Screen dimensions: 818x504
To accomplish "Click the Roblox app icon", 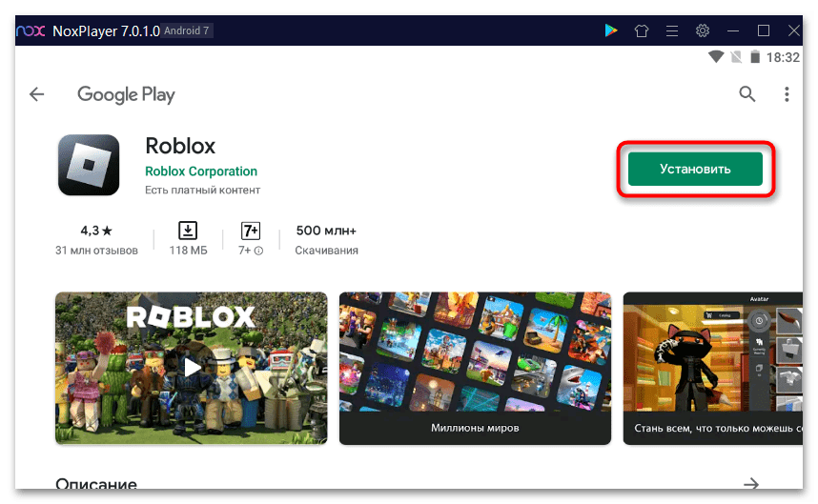I will [x=89, y=166].
